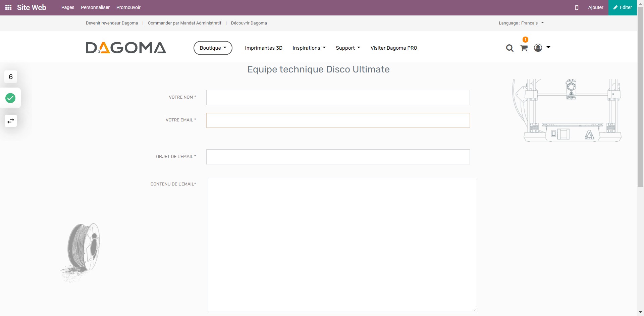Go to Imprimantes 3D page

tap(264, 48)
